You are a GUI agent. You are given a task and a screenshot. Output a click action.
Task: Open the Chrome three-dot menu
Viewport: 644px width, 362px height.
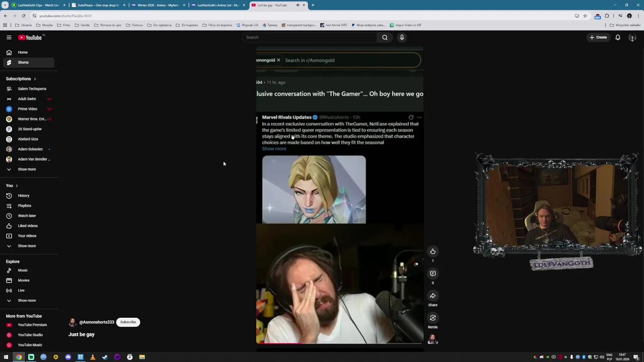638,16
